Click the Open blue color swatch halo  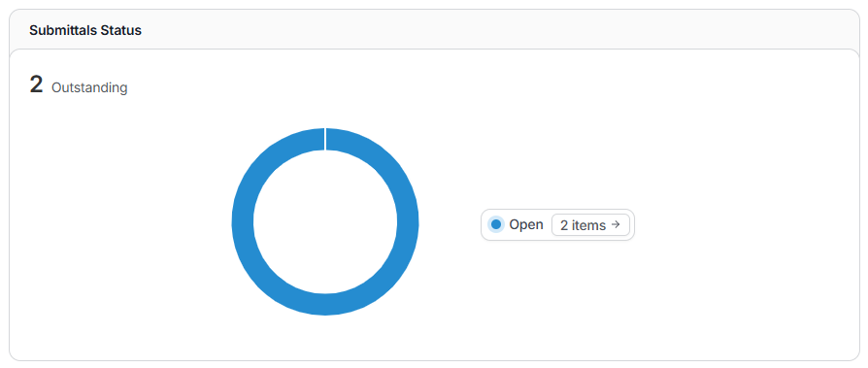[x=496, y=224]
